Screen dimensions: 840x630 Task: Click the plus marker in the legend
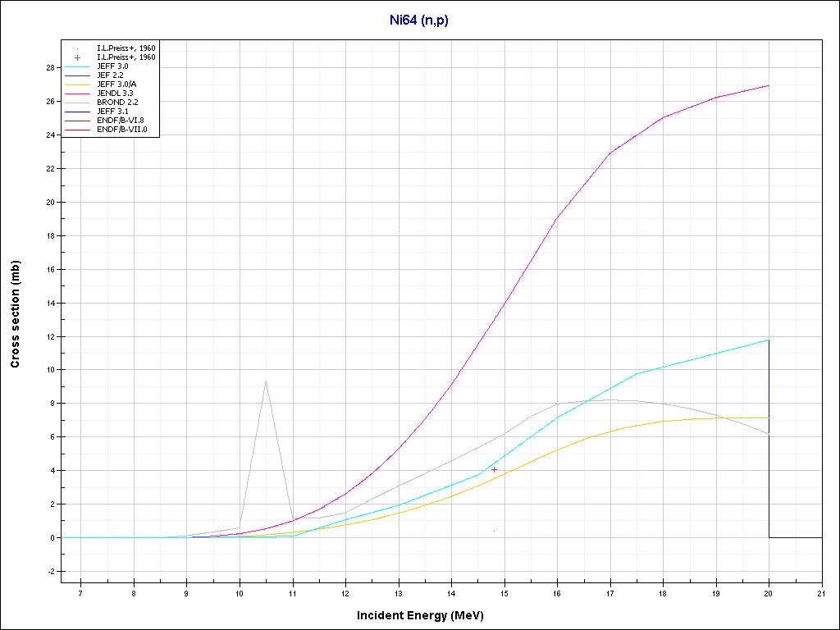78,57
